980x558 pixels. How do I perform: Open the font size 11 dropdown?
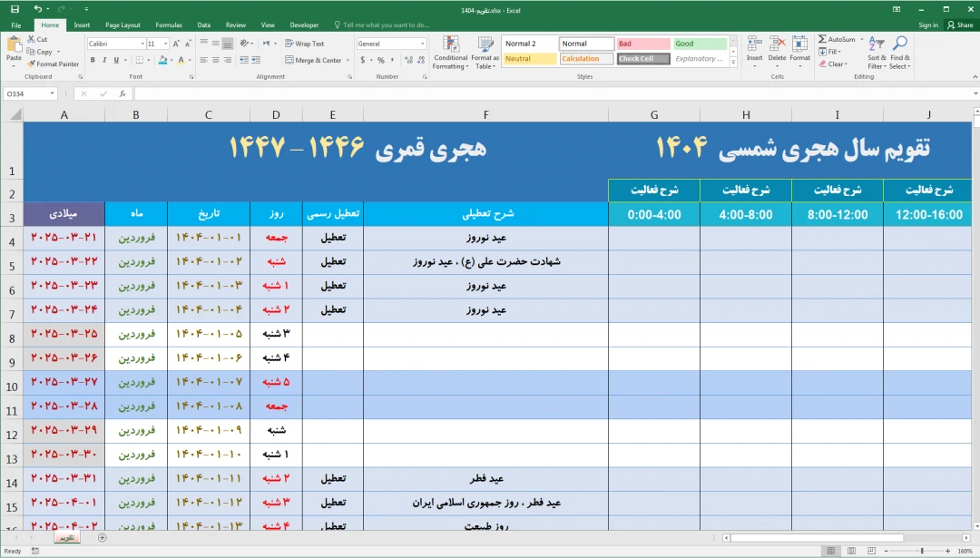[166, 44]
